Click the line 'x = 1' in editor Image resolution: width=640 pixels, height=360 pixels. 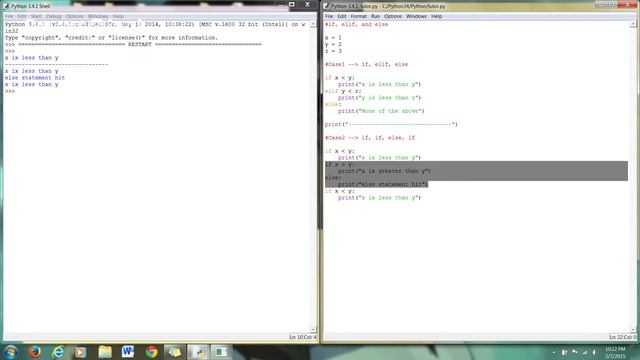point(333,38)
